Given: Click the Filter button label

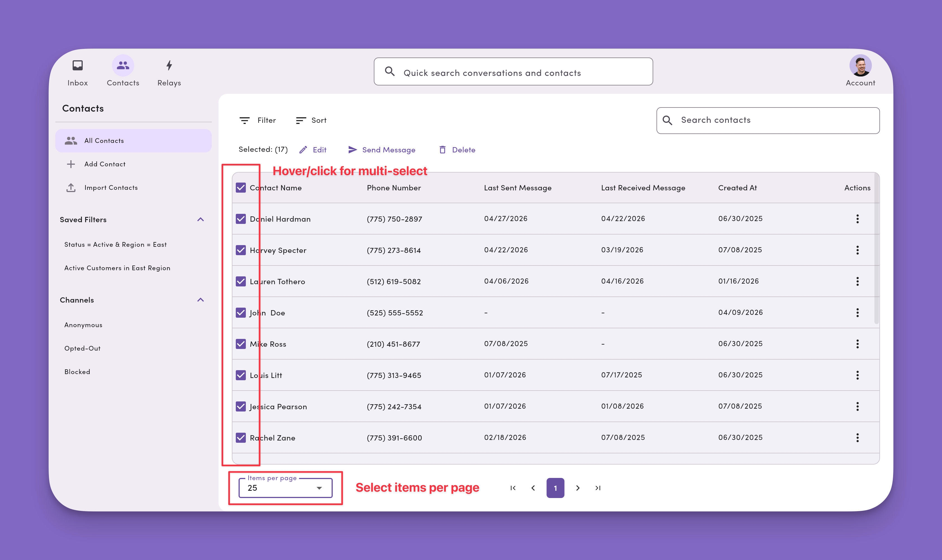Looking at the screenshot, I should [x=267, y=120].
